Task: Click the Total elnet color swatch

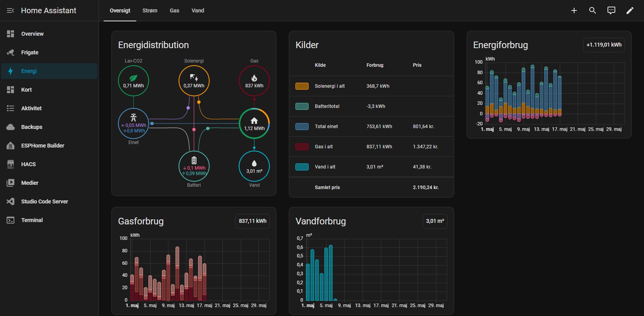Action: click(302, 127)
